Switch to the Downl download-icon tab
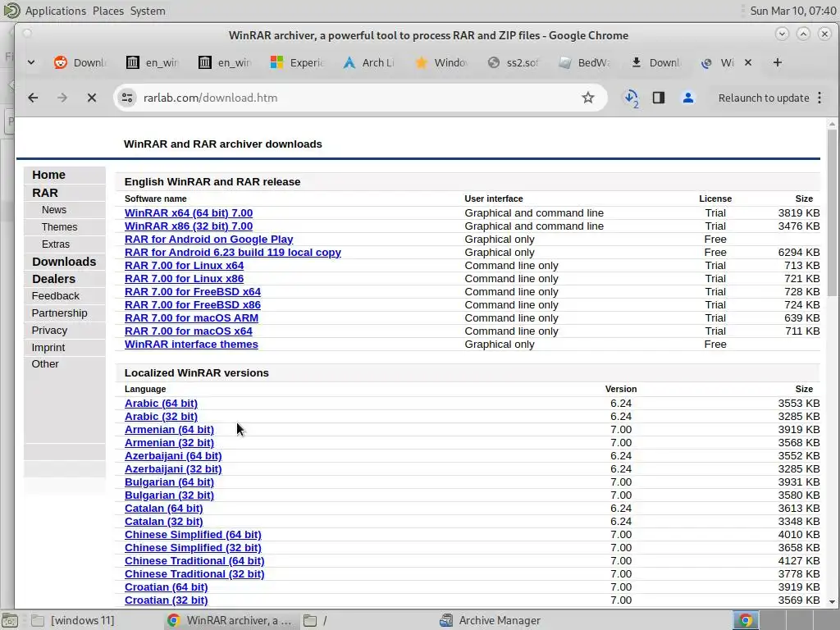 657,62
